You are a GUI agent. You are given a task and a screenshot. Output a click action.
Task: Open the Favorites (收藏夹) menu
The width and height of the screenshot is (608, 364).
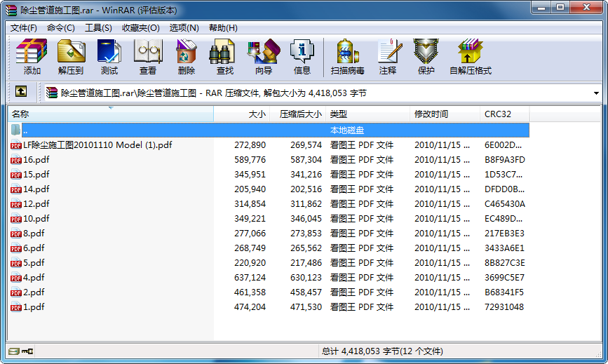tap(141, 28)
